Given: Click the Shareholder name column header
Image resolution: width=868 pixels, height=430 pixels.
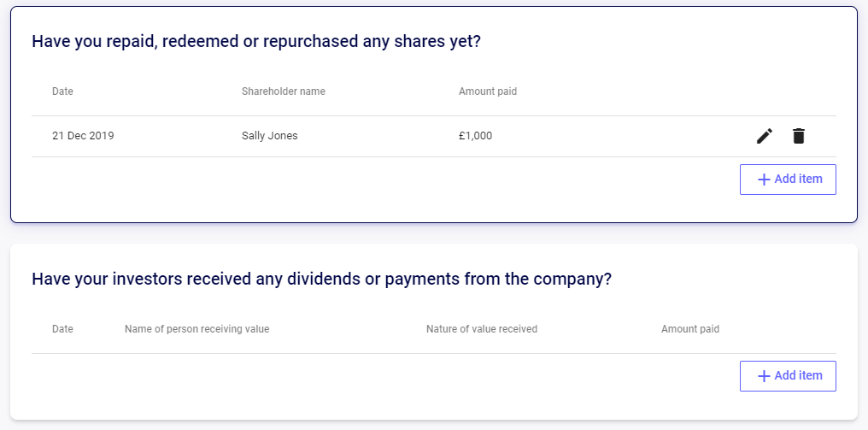Looking at the screenshot, I should (284, 91).
